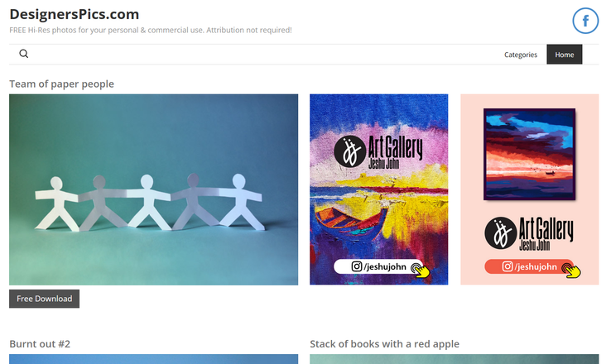Open the DesignersPics.com site title link
606x364 pixels.
75,14
